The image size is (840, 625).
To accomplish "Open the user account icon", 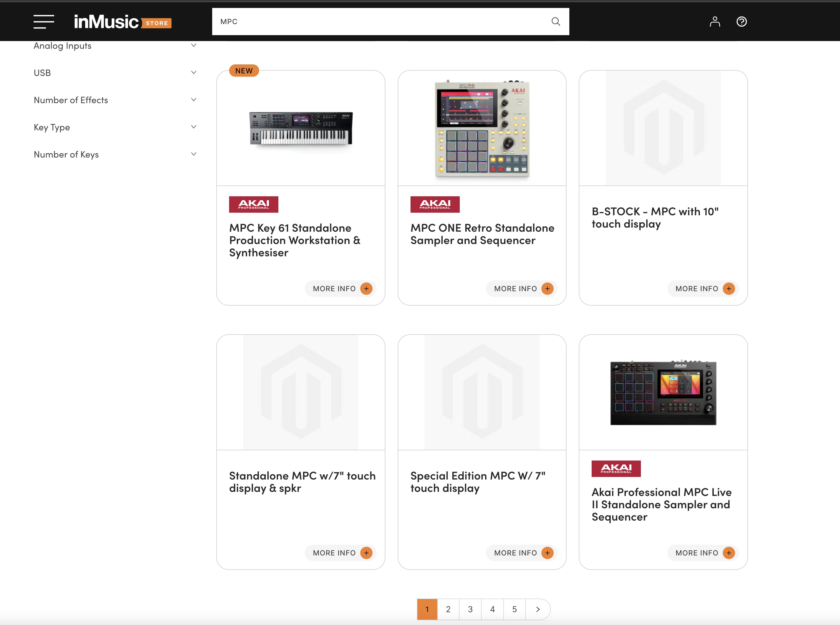I will pos(714,22).
